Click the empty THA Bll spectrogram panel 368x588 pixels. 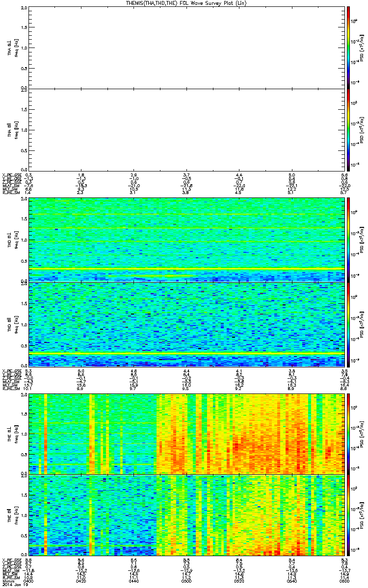point(186,129)
